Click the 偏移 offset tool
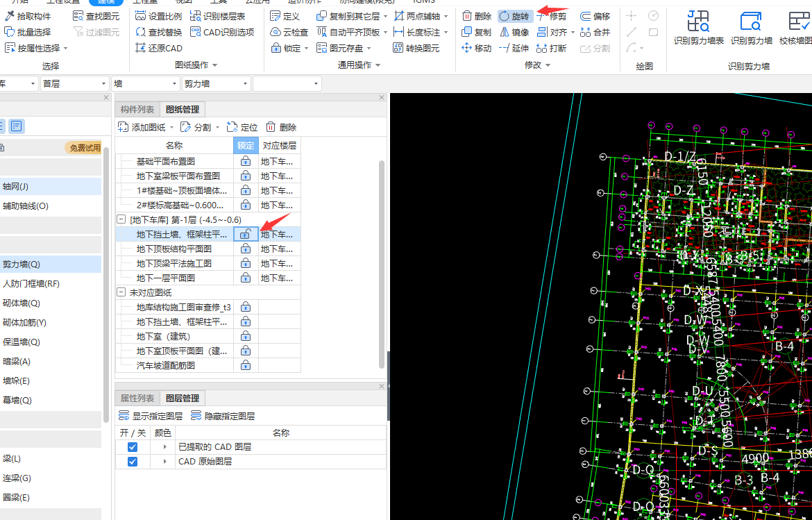Viewport: 812px width, 520px height. (595, 16)
